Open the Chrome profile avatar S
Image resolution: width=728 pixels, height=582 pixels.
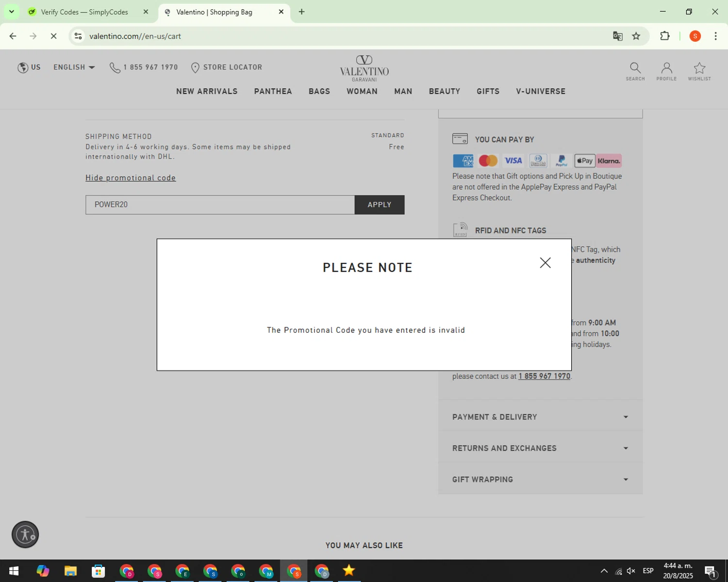tap(695, 36)
